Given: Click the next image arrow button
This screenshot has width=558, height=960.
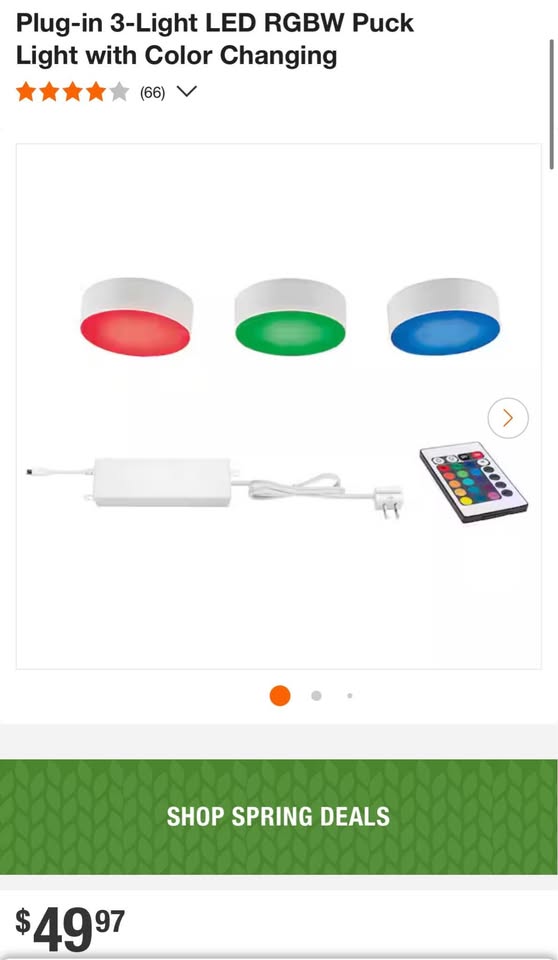Looking at the screenshot, I should (x=508, y=418).
